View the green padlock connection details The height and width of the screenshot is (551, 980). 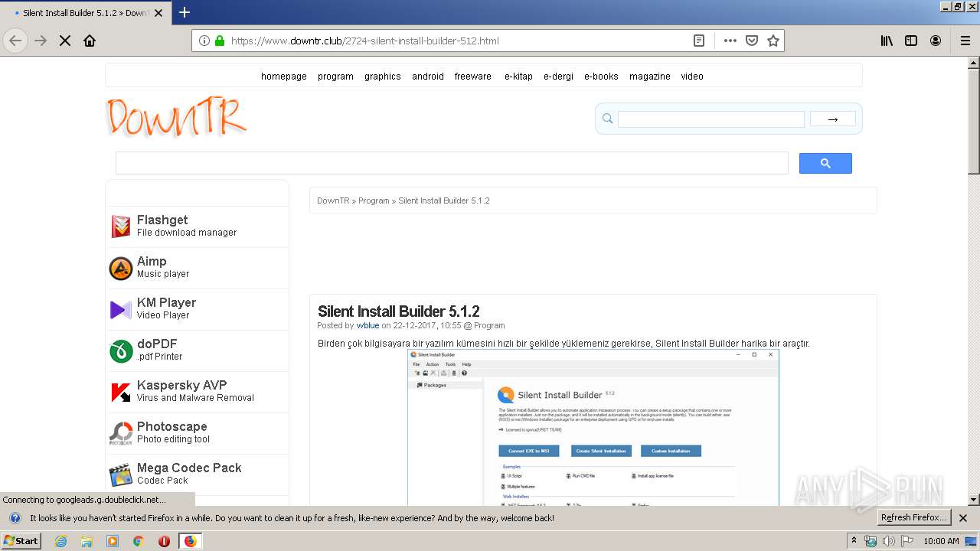click(220, 41)
